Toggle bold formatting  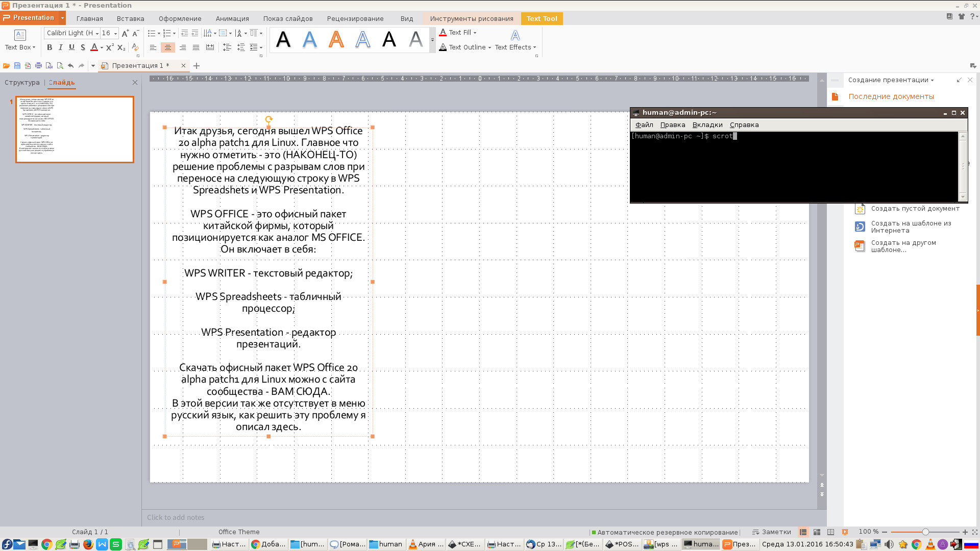[x=50, y=47]
